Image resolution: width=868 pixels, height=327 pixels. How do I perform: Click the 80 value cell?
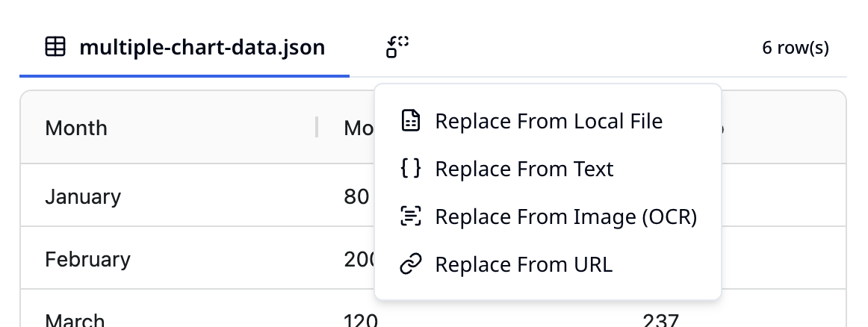[356, 197]
